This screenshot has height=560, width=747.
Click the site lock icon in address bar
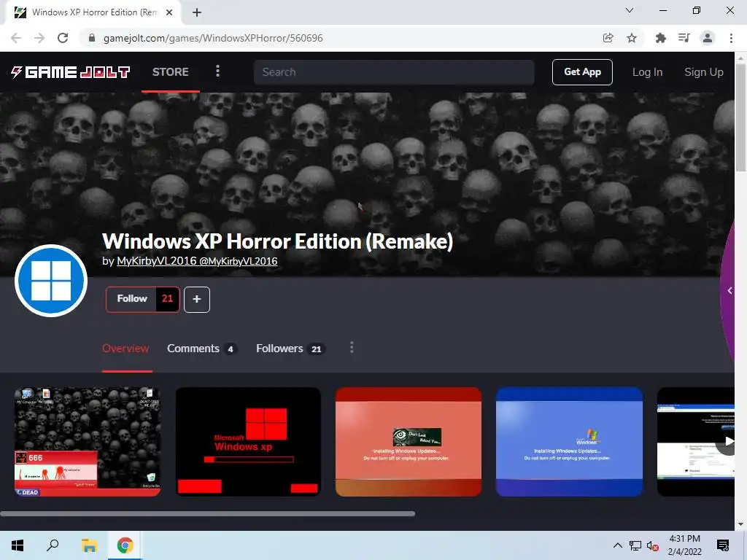point(92,38)
